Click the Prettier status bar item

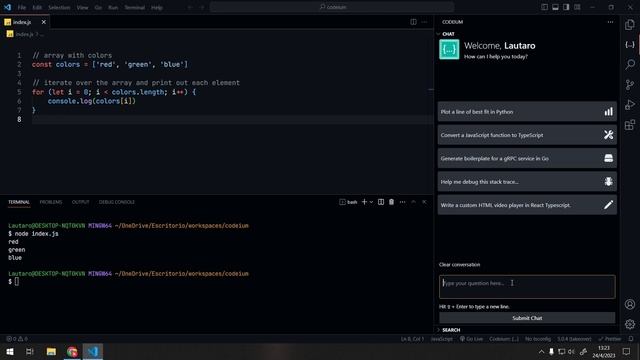pyautogui.click(x=610, y=339)
